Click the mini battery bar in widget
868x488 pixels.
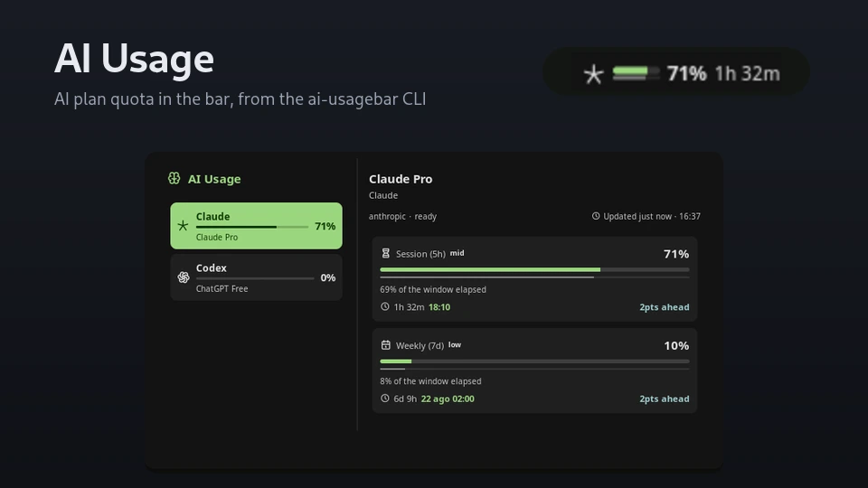pyautogui.click(x=636, y=73)
